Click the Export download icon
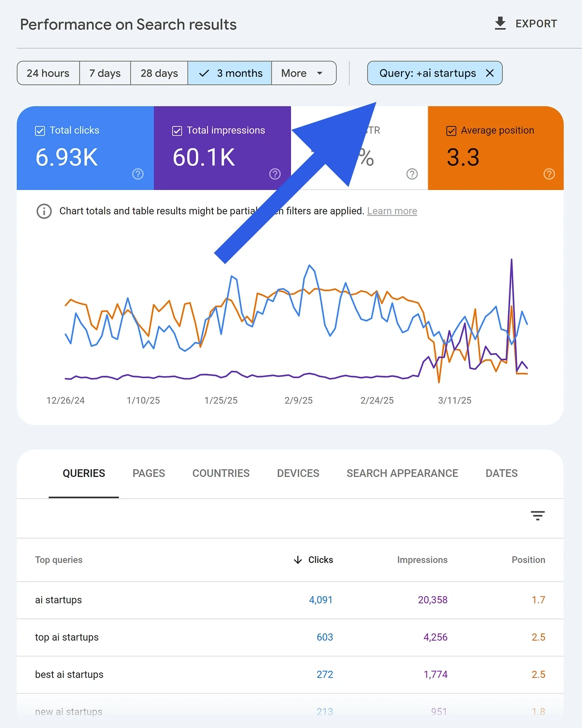Image resolution: width=582 pixels, height=728 pixels. click(x=500, y=23)
